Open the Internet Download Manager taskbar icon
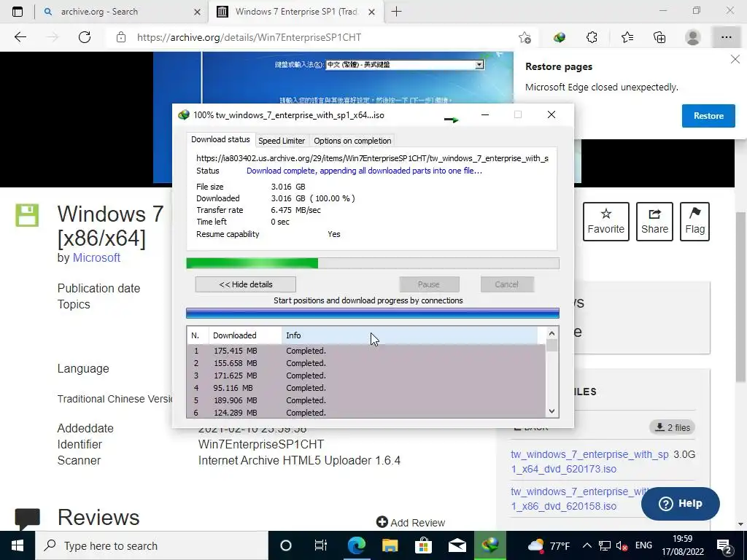Screen dimensions: 747x560 tap(489, 545)
